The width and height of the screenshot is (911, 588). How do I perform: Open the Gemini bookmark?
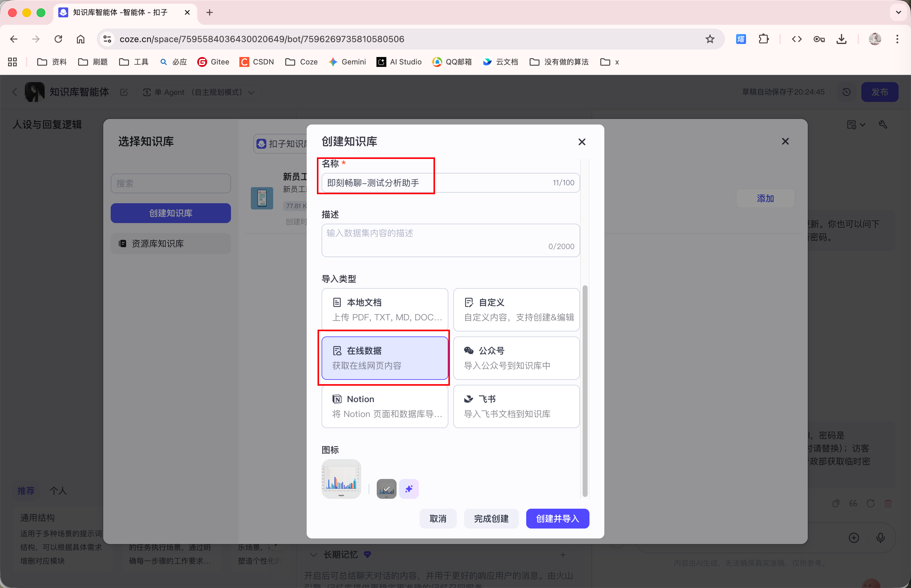347,62
